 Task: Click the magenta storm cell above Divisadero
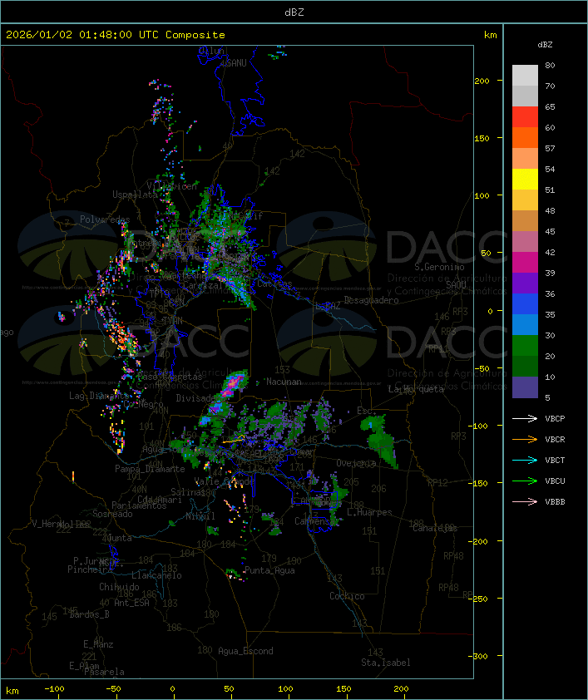point(233,385)
